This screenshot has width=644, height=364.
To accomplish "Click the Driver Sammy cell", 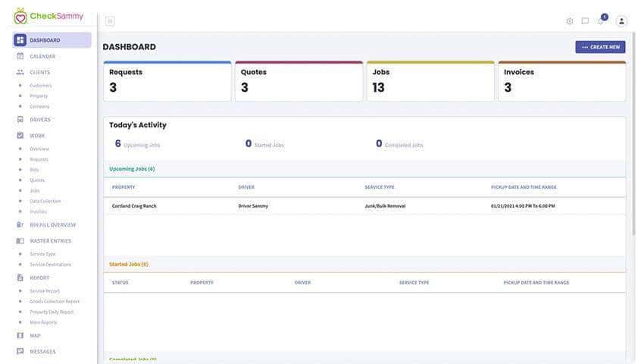I will coord(253,206).
